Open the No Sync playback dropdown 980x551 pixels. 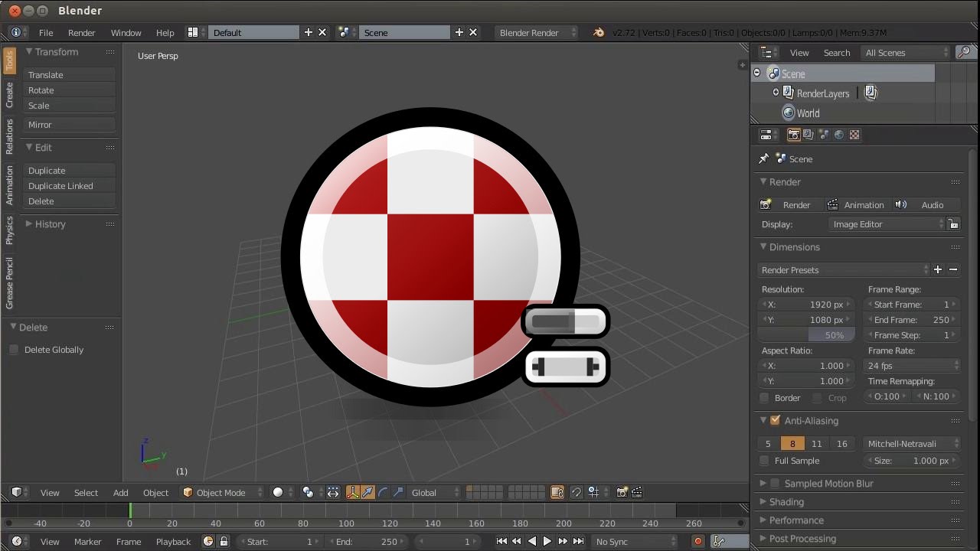tap(635, 541)
